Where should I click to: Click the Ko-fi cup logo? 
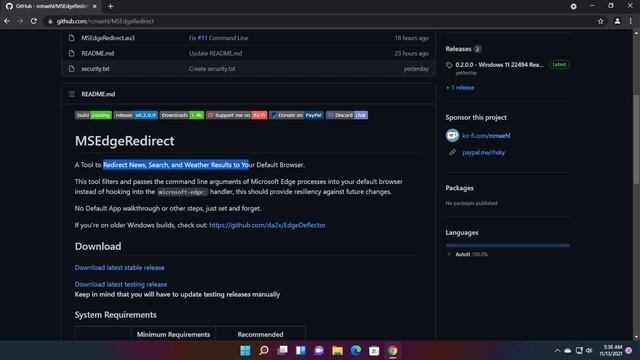(452, 136)
